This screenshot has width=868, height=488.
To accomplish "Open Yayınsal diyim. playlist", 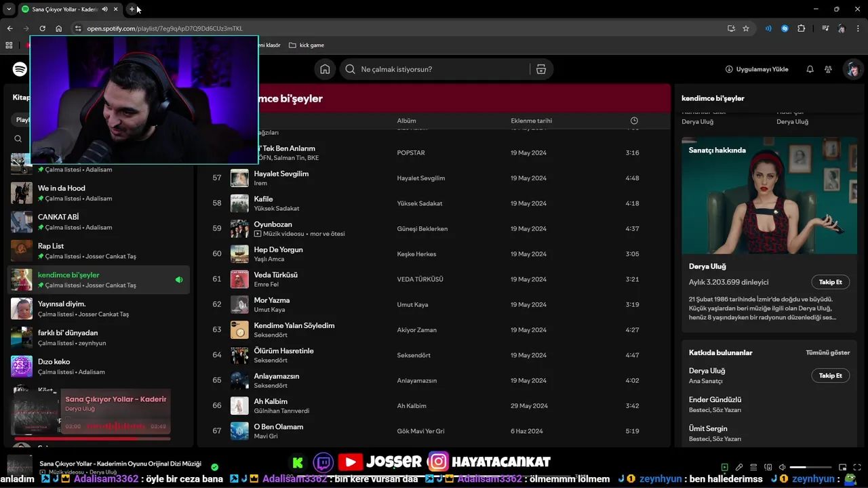I will (x=99, y=308).
